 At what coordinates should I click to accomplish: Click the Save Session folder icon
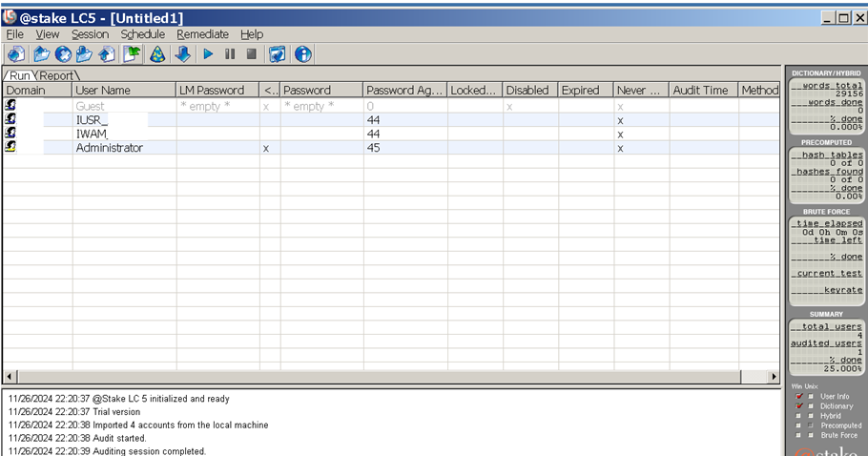coord(84,54)
